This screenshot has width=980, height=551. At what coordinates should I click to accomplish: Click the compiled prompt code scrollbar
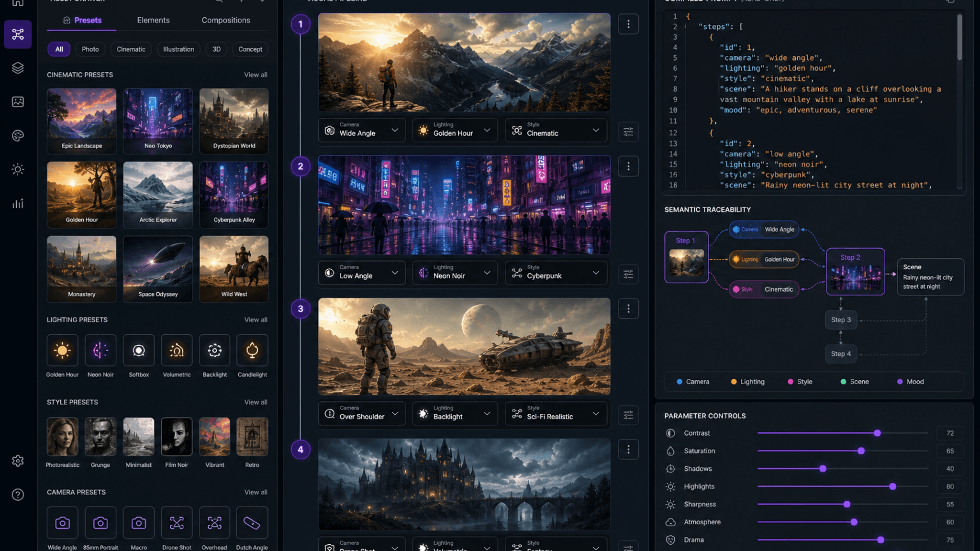coord(959,37)
